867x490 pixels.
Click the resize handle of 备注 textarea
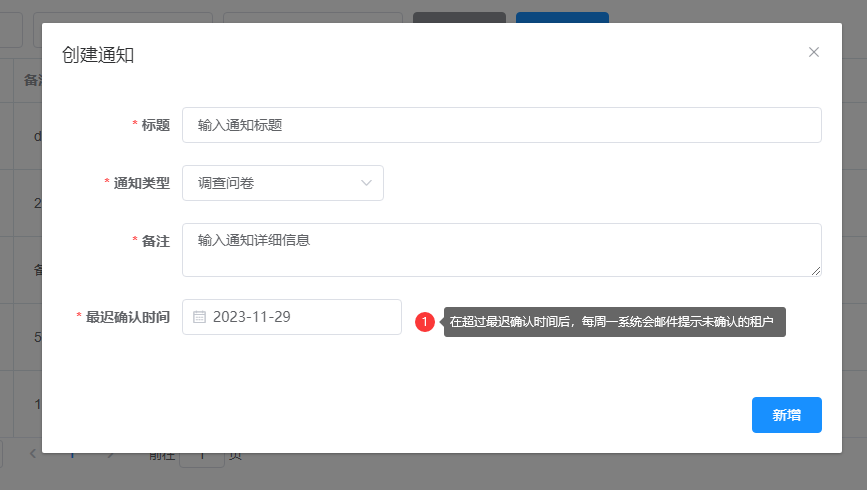pos(816,271)
